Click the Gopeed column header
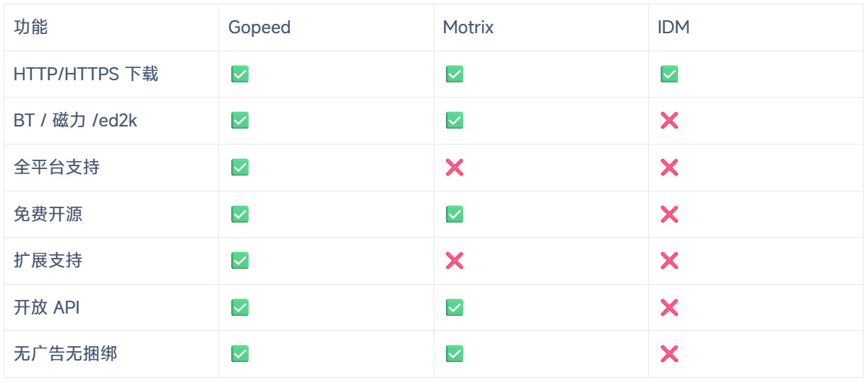 tap(259, 27)
